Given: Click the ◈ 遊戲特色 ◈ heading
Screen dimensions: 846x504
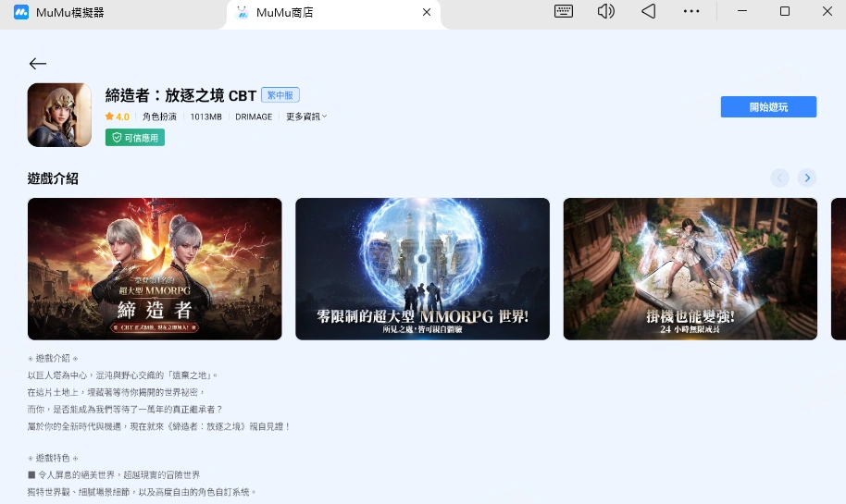Looking at the screenshot, I should 53,458.
